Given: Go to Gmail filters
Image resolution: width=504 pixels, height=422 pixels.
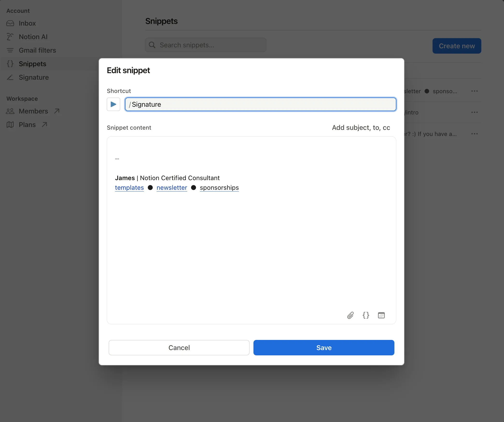Looking at the screenshot, I should (x=37, y=50).
